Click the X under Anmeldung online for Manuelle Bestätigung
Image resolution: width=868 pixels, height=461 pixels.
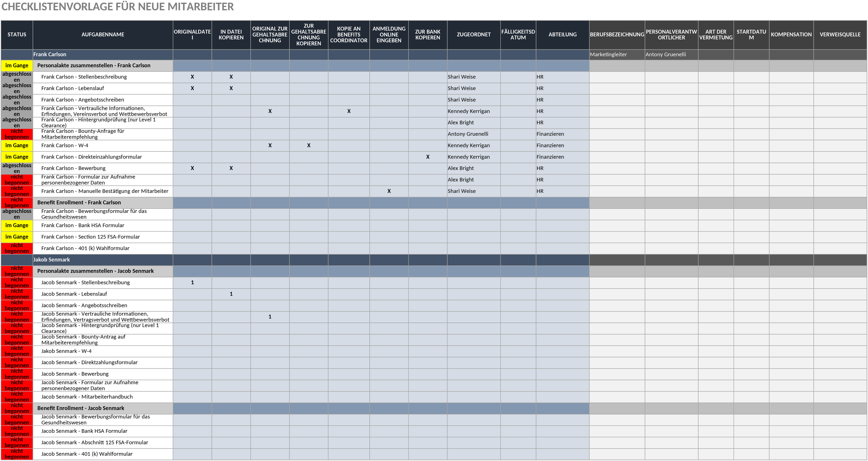[x=389, y=191]
